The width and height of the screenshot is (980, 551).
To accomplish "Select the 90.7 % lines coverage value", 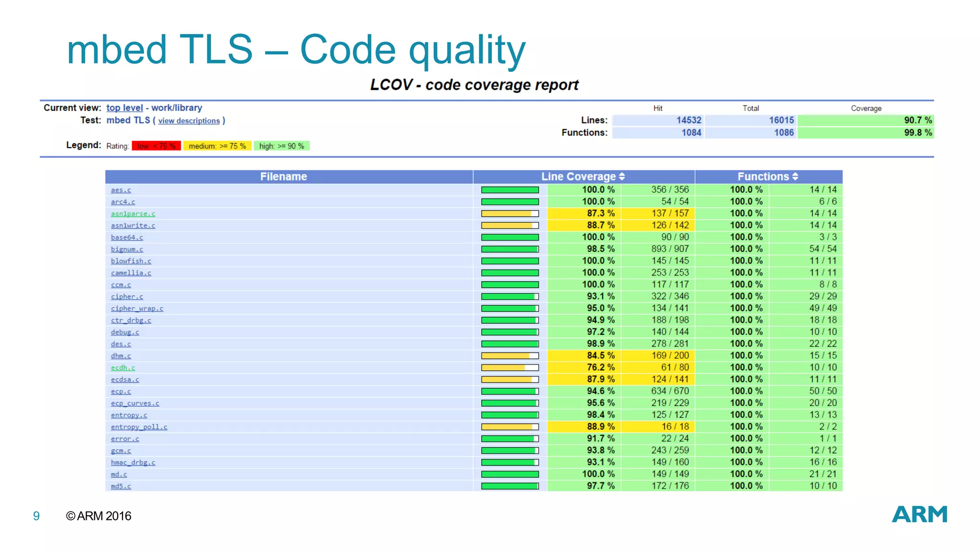I will [866, 120].
